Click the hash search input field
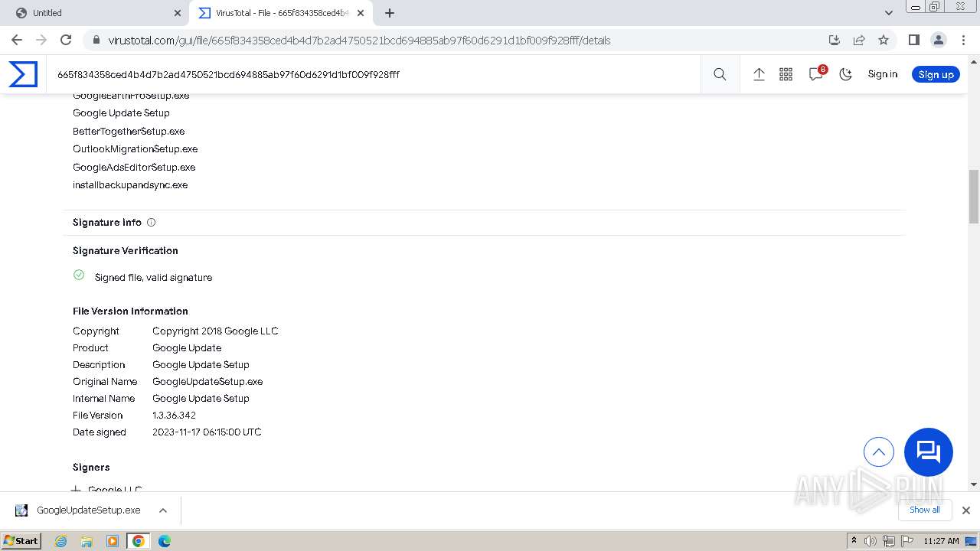Screen dimensions: 980x551 point(375,74)
